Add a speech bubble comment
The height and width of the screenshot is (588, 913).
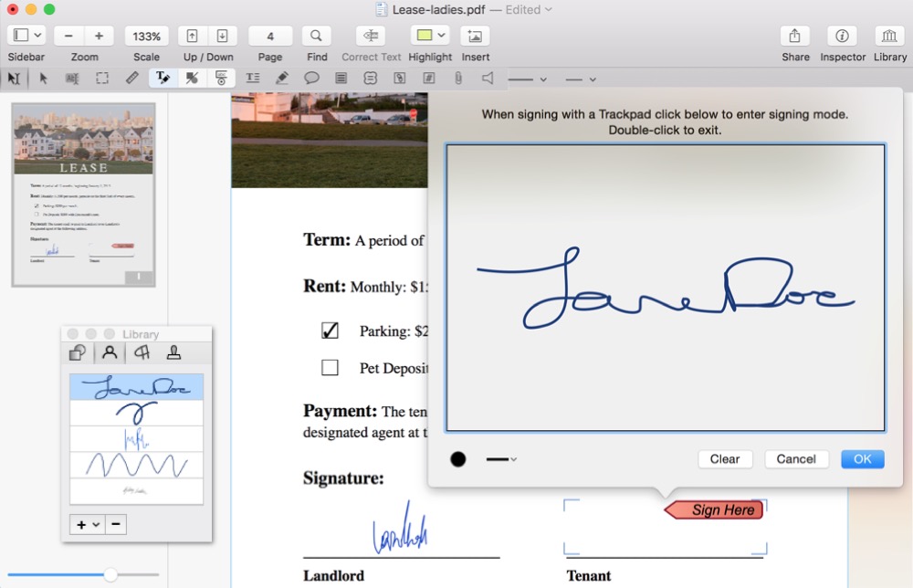[311, 78]
